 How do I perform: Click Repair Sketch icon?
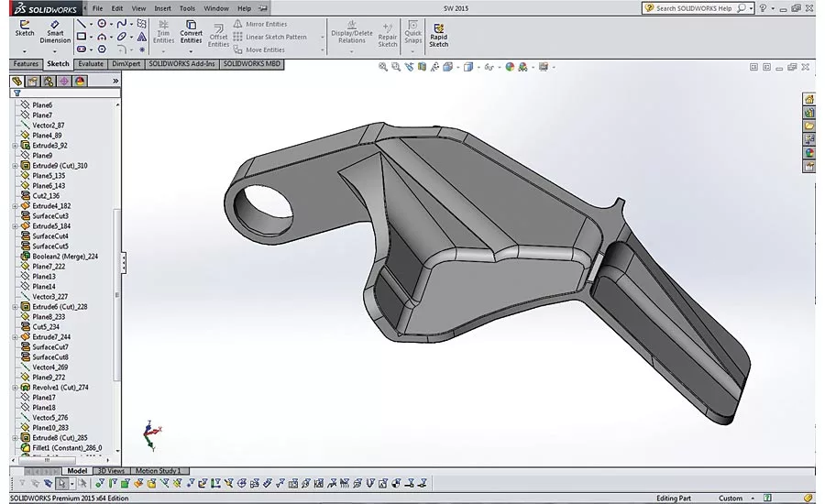(x=387, y=27)
